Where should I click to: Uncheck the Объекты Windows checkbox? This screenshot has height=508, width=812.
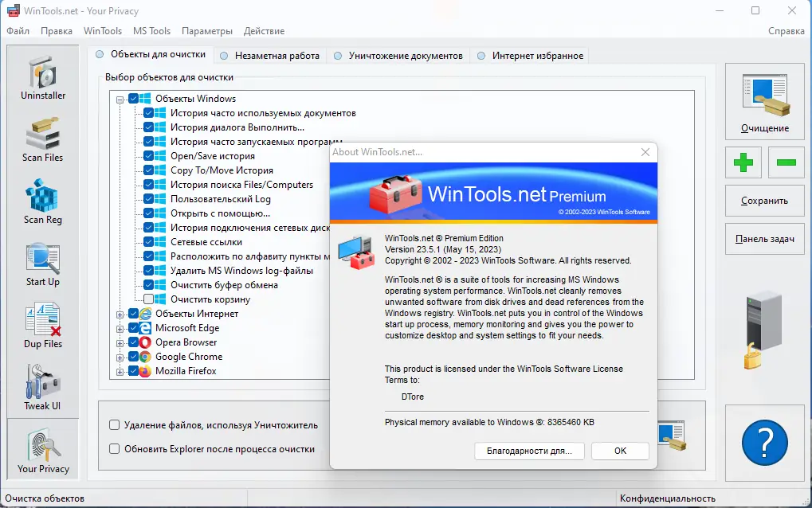coord(133,98)
